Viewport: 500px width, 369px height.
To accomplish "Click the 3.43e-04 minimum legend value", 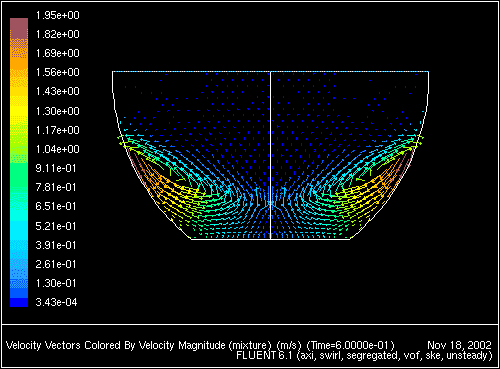I will coord(56,302).
